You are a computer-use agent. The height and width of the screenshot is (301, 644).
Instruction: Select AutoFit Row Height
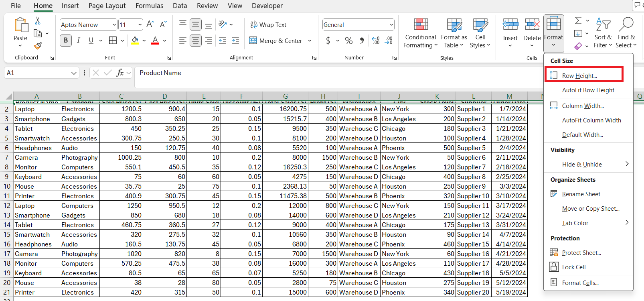click(588, 90)
